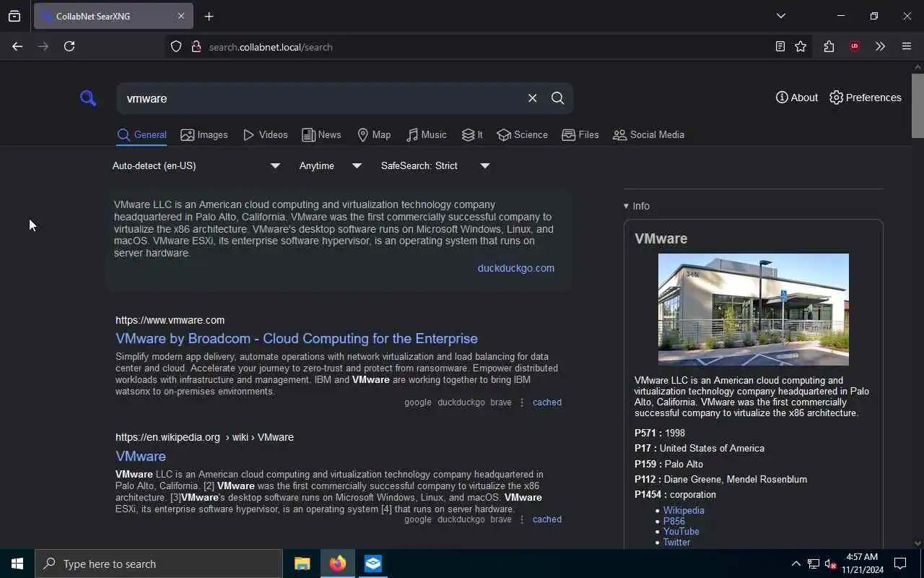Open Windows notification center

[900, 564]
